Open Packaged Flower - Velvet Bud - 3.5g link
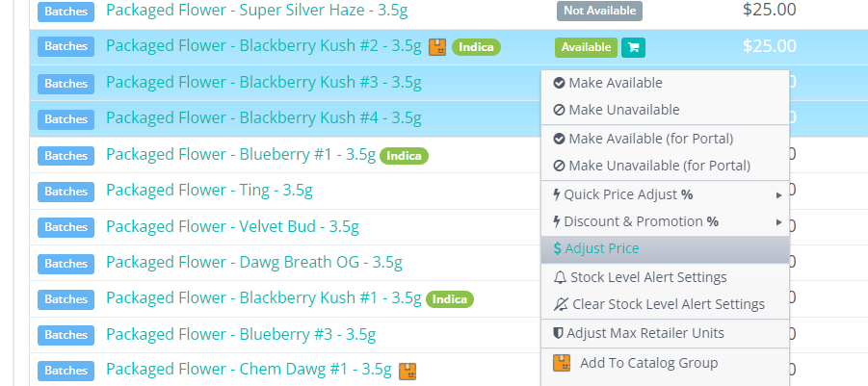The height and width of the screenshot is (386, 868). point(232,227)
